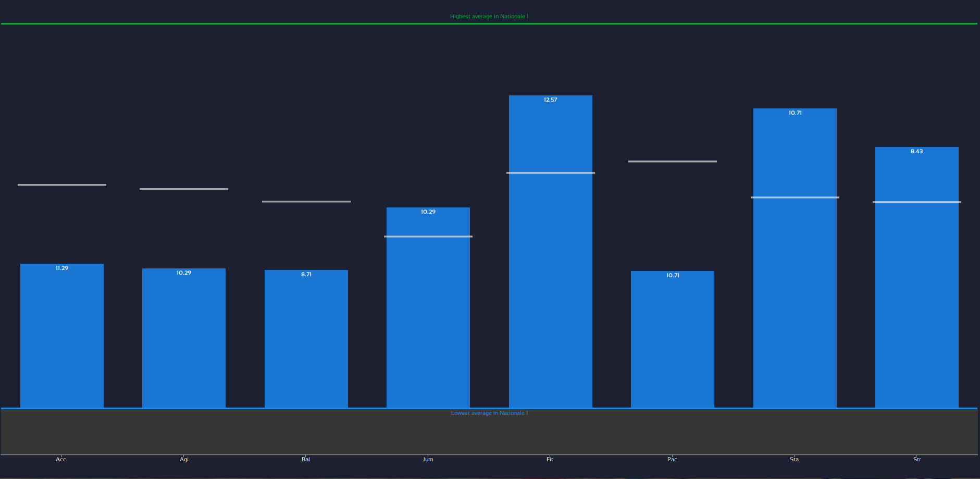Click the Sta bar showing 10.71
Viewport: 980px width, 479px height.
pos(795,258)
